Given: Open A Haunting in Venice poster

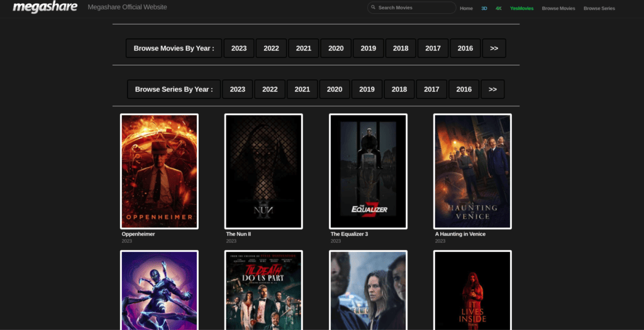Looking at the screenshot, I should pos(472,171).
